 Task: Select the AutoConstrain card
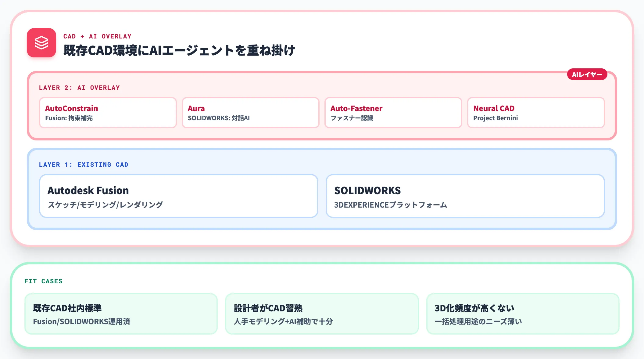tap(108, 113)
